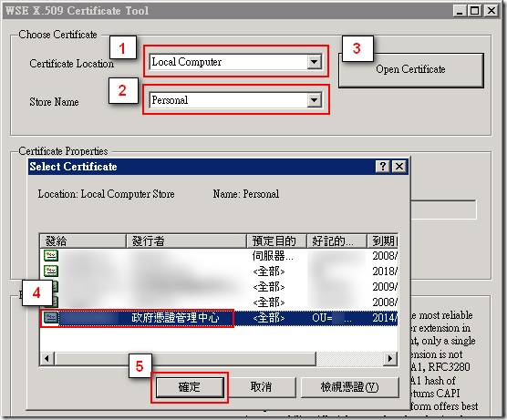Click the <全部> cell in the 2018 row

(x=269, y=271)
